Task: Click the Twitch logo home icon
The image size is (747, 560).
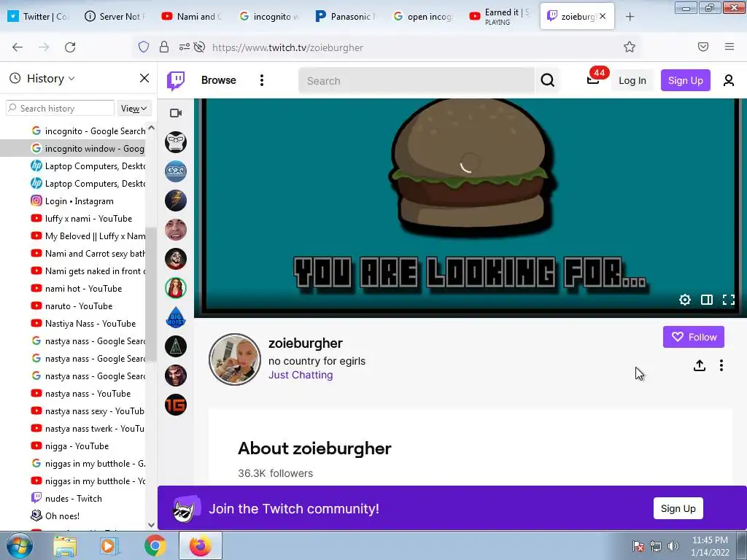Action: coord(176,80)
